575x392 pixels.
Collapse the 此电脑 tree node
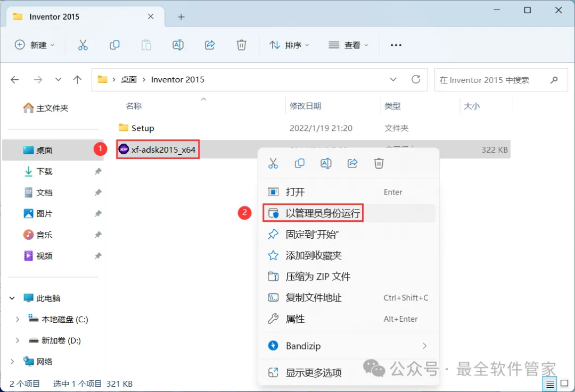click(x=12, y=298)
